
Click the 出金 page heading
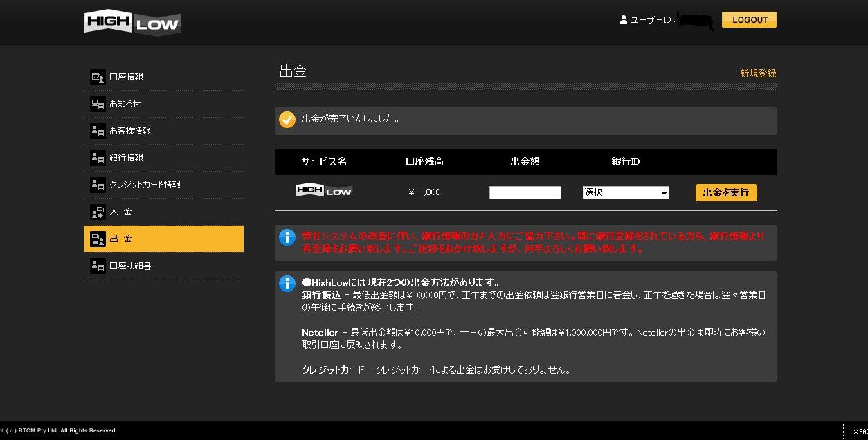tap(293, 71)
